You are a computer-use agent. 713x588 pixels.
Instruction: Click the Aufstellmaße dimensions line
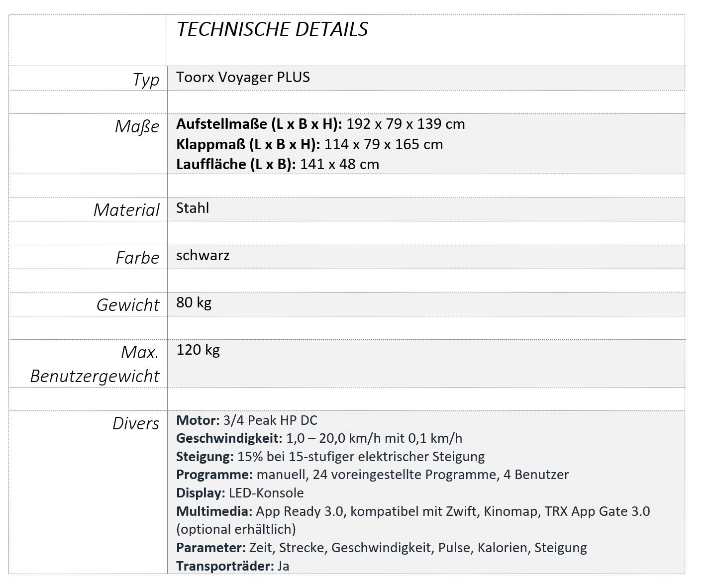tap(320, 124)
